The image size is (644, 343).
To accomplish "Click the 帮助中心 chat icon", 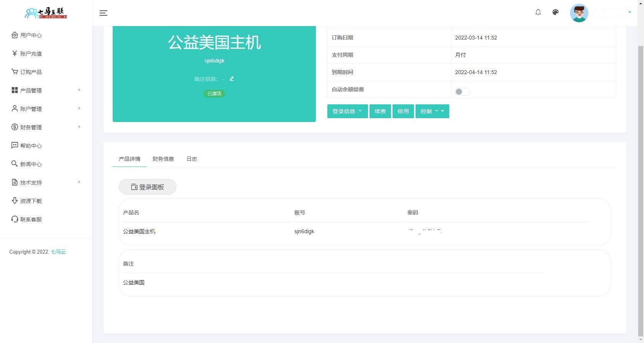I will coord(15,145).
